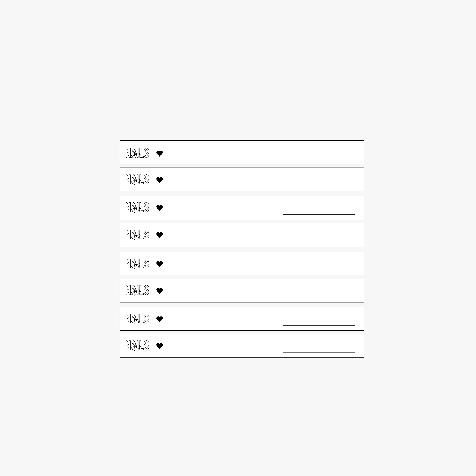This screenshot has width=476, height=476.
Task: Click the NAILS logo in the bottom strip
Action: point(137,345)
